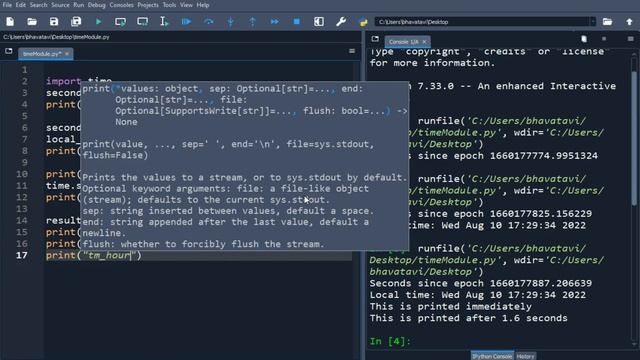Browse console tabs icon left of Console 1/A
640x360 pixels.
pyautogui.click(x=375, y=39)
